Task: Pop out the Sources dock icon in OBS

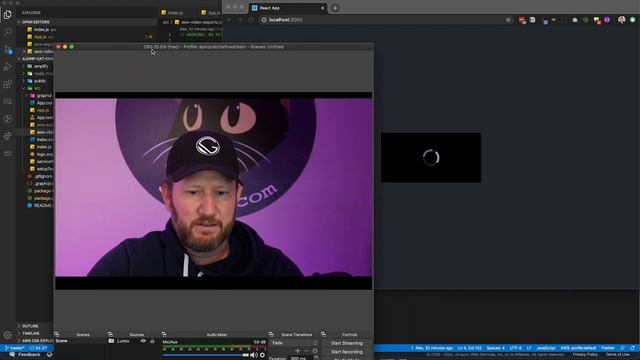Action: tap(110, 334)
